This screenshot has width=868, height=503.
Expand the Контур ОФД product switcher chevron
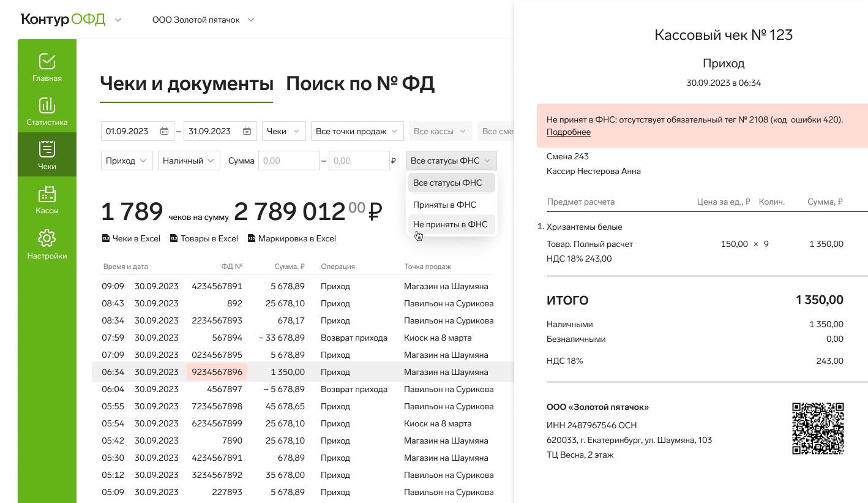click(x=118, y=20)
